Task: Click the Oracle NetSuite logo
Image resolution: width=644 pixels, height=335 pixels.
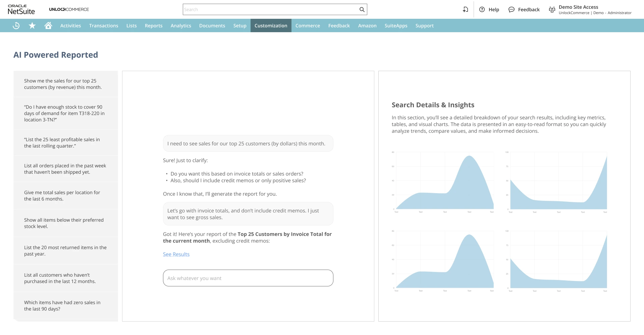Action: (x=21, y=10)
